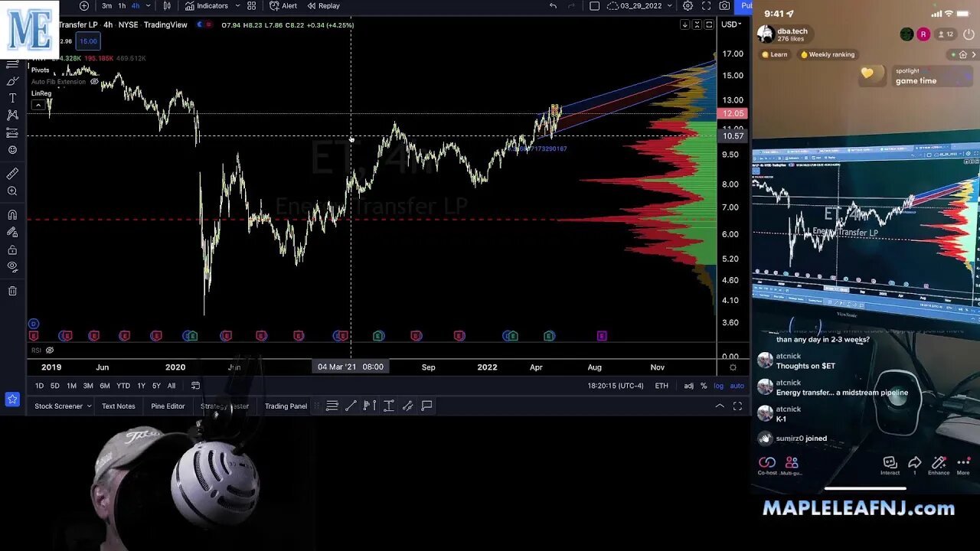980x551 pixels.
Task: Toggle hide all drawings eye icon
Action: (x=12, y=266)
